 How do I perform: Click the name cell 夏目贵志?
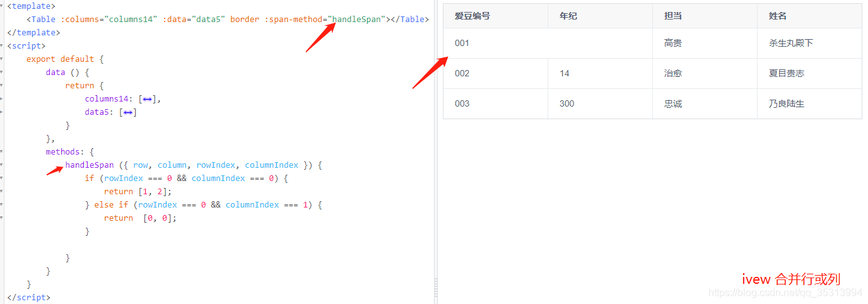click(809, 74)
